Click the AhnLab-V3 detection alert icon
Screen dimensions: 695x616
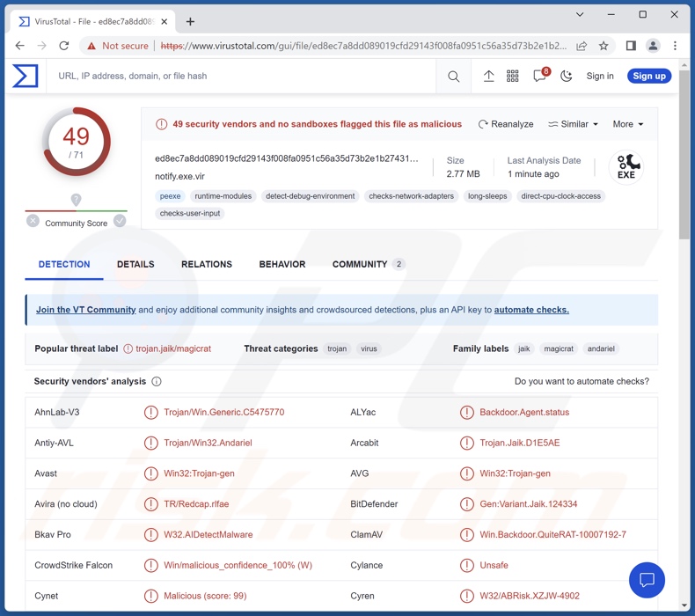click(151, 413)
